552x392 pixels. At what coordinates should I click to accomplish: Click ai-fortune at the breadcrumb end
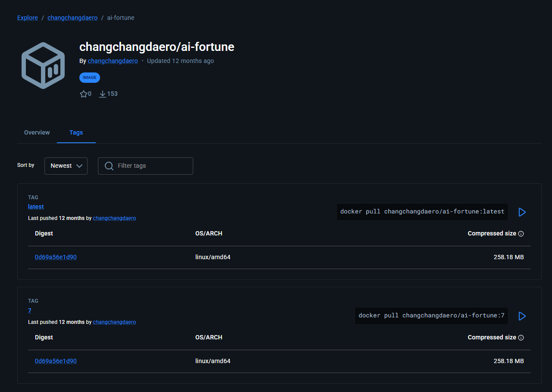tap(121, 18)
